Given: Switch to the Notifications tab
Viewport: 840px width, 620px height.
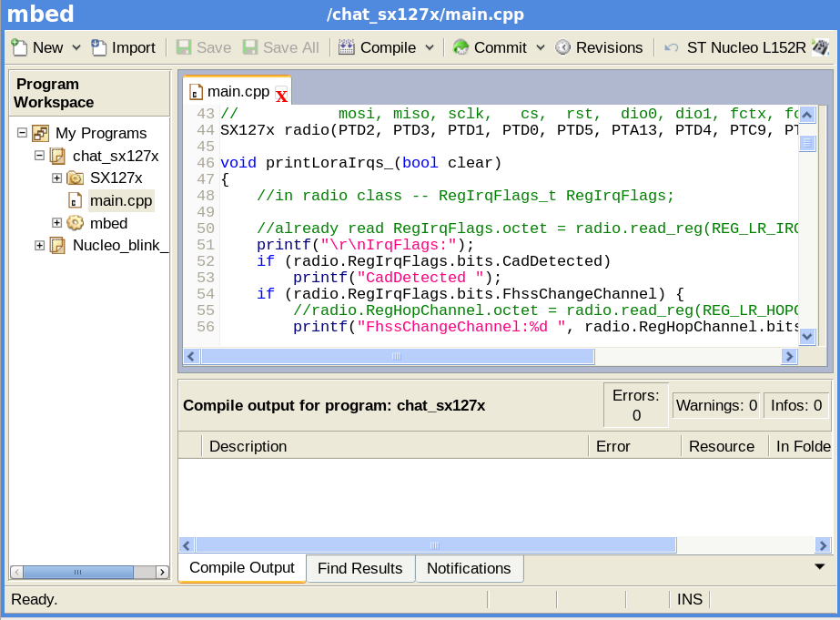Looking at the screenshot, I should [x=469, y=568].
